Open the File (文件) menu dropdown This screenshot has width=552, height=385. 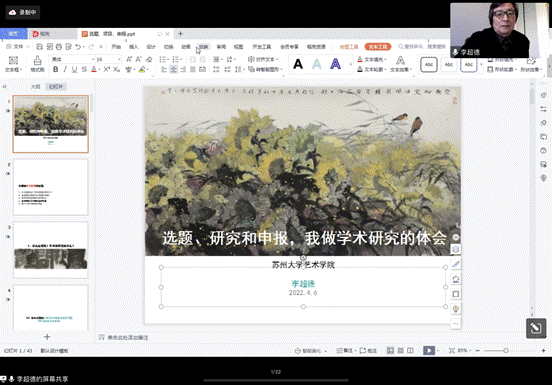tap(18, 46)
